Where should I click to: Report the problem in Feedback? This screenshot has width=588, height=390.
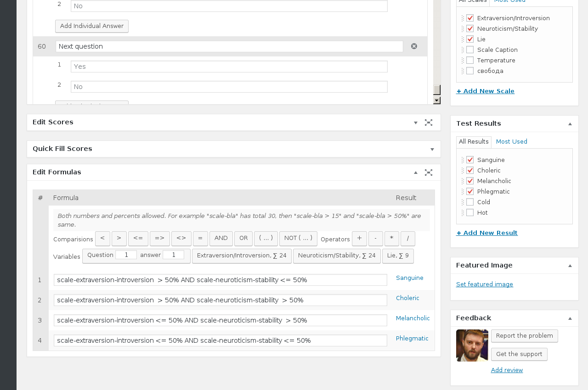pos(525,336)
